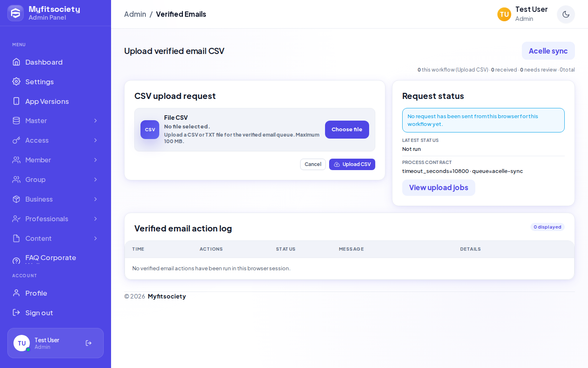Click the Myfitsociety logo icon

coord(16,13)
